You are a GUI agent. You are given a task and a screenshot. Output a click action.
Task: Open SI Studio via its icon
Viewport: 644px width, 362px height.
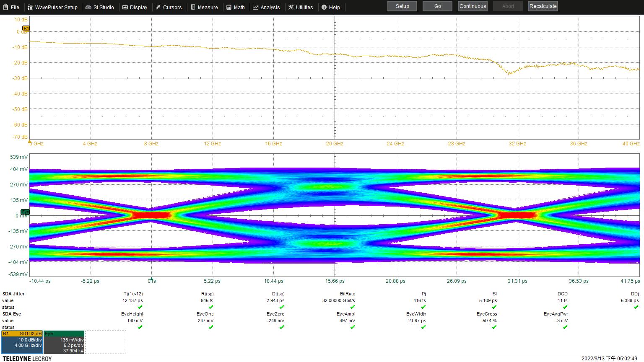88,7
